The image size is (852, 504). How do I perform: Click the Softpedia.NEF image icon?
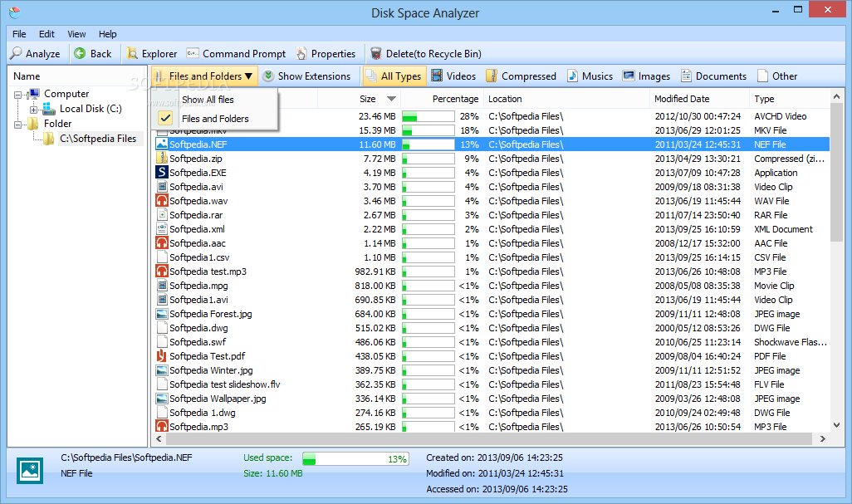coord(161,144)
